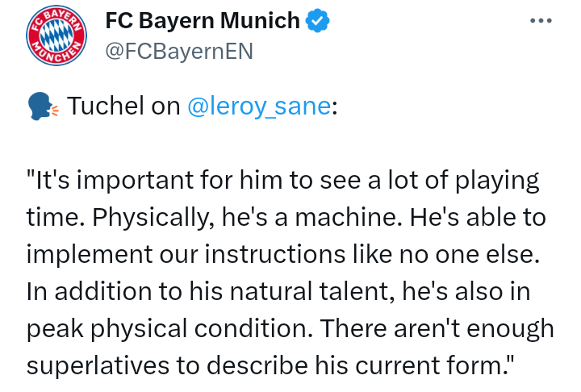Screen dimensions: 581x392
Task: Click the @FCBayernEN handle
Action: [x=179, y=51]
